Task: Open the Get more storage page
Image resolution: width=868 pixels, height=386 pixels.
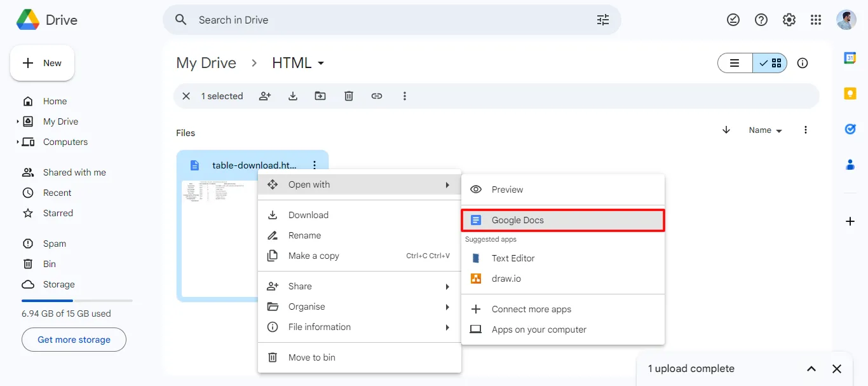Action: 73,340
